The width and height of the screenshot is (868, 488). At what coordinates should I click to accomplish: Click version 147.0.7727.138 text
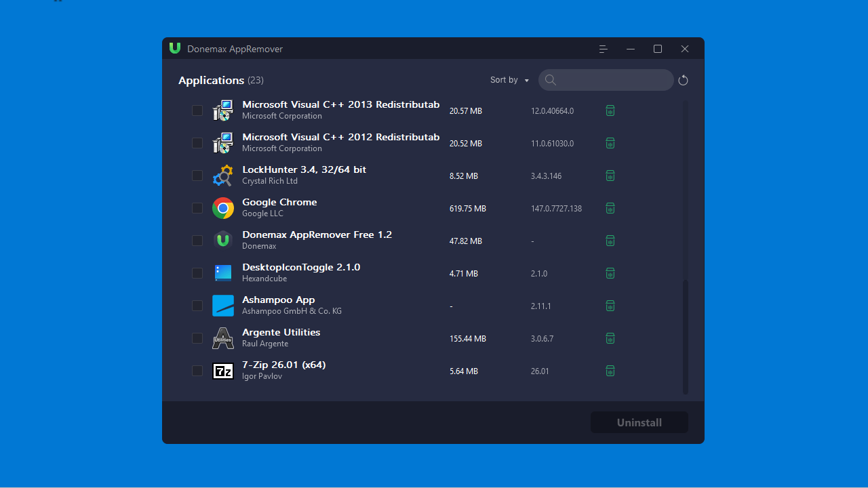(x=556, y=208)
